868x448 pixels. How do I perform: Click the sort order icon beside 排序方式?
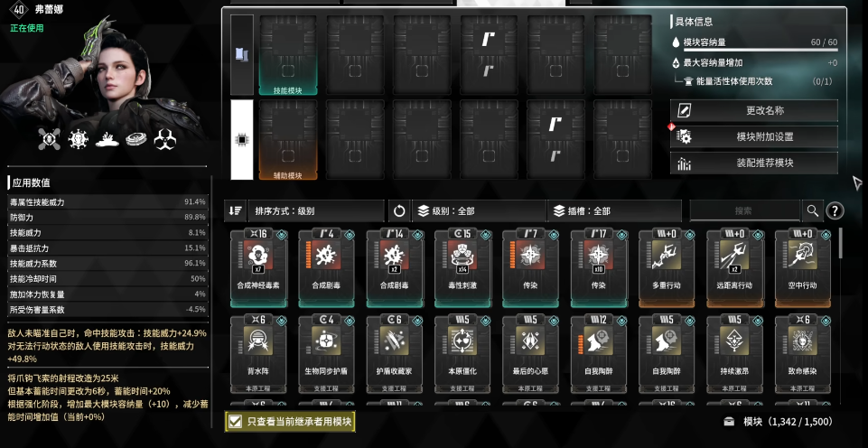235,211
